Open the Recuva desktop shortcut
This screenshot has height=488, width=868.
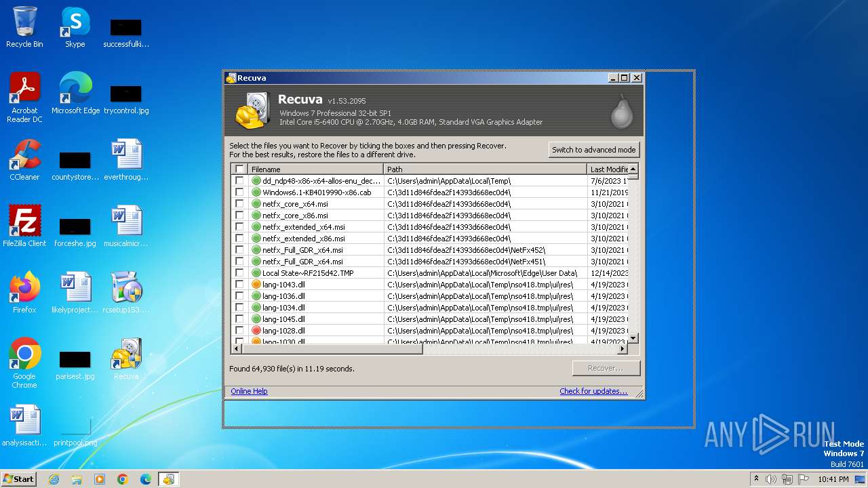pyautogui.click(x=126, y=359)
